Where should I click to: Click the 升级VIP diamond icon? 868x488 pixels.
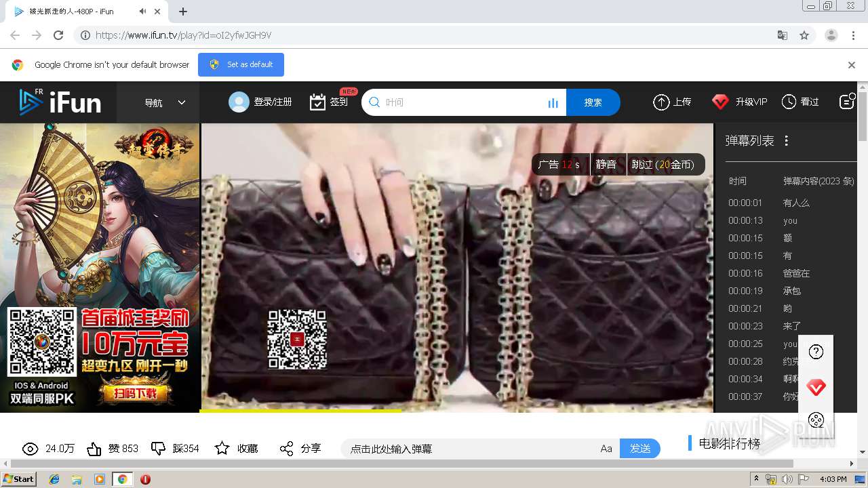coord(720,102)
